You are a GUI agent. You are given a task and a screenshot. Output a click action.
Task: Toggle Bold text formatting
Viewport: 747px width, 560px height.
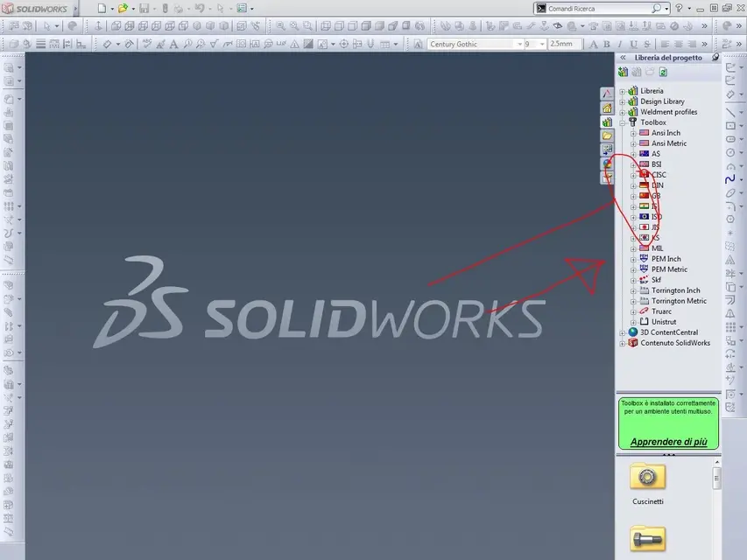pyautogui.click(x=607, y=45)
